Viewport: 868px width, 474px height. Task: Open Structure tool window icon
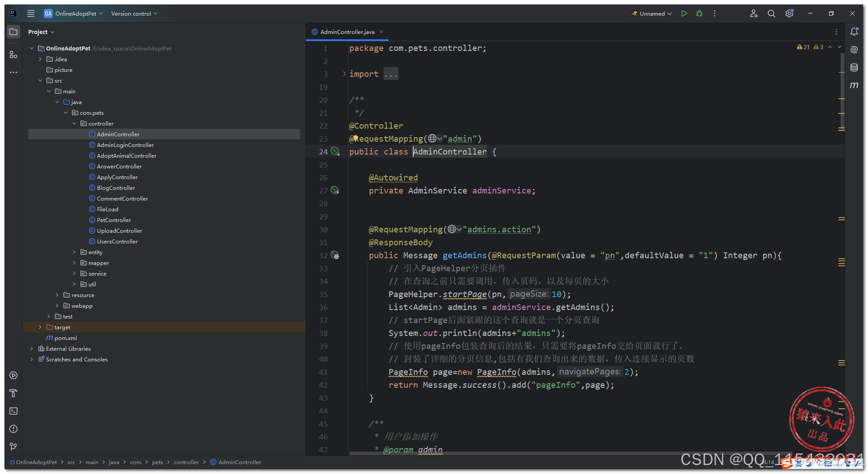[13, 55]
